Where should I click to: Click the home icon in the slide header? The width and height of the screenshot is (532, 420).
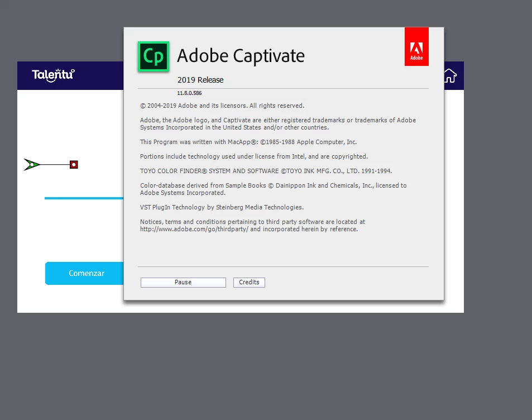[x=450, y=75]
